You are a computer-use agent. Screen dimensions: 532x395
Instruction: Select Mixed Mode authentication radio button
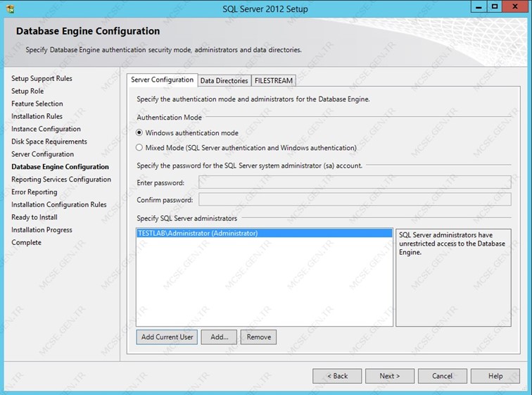139,148
